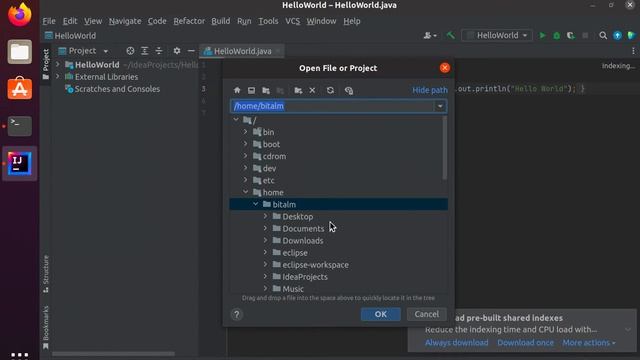The width and height of the screenshot is (640, 360).
Task: Collapse the root / folder node
Action: tap(236, 120)
